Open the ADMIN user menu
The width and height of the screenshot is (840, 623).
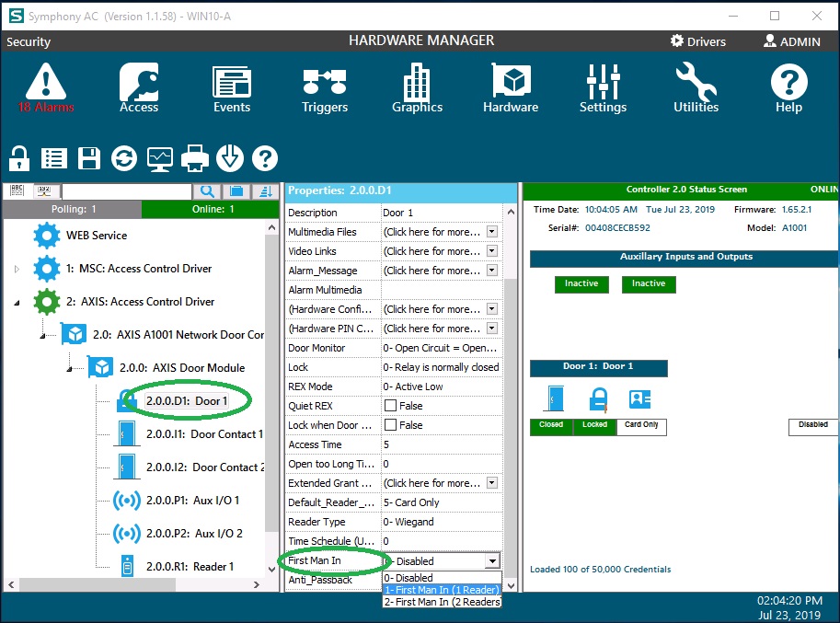click(792, 41)
